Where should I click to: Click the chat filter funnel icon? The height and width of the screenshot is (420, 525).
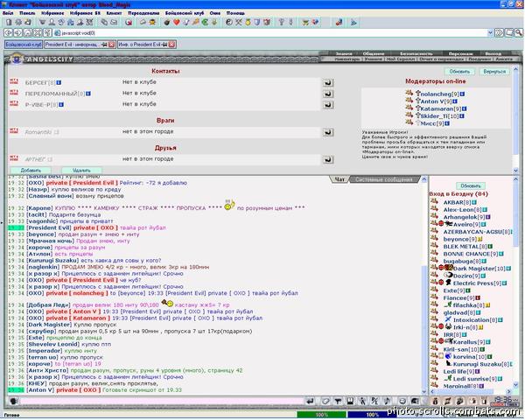point(338,401)
